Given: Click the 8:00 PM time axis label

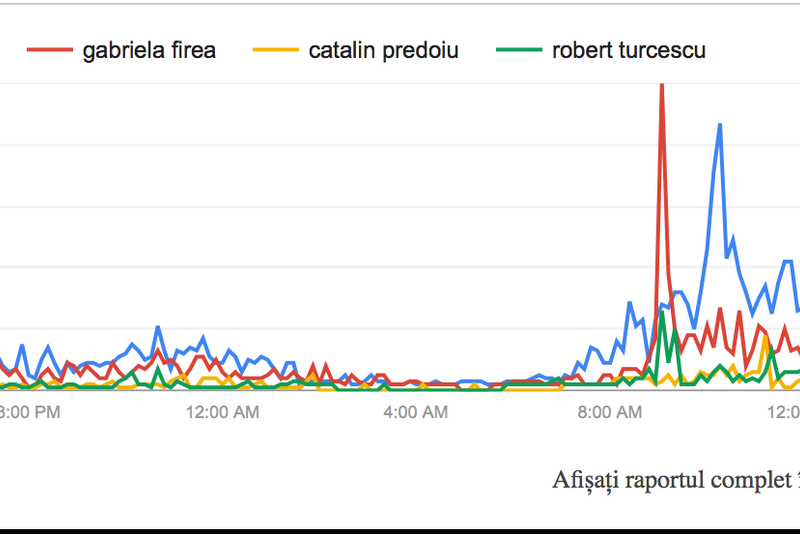Looking at the screenshot, I should [30, 411].
